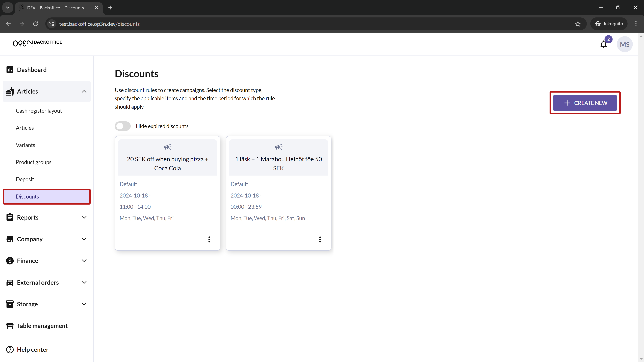
Task: Expand the Reports section chevron
Action: [x=84, y=217]
